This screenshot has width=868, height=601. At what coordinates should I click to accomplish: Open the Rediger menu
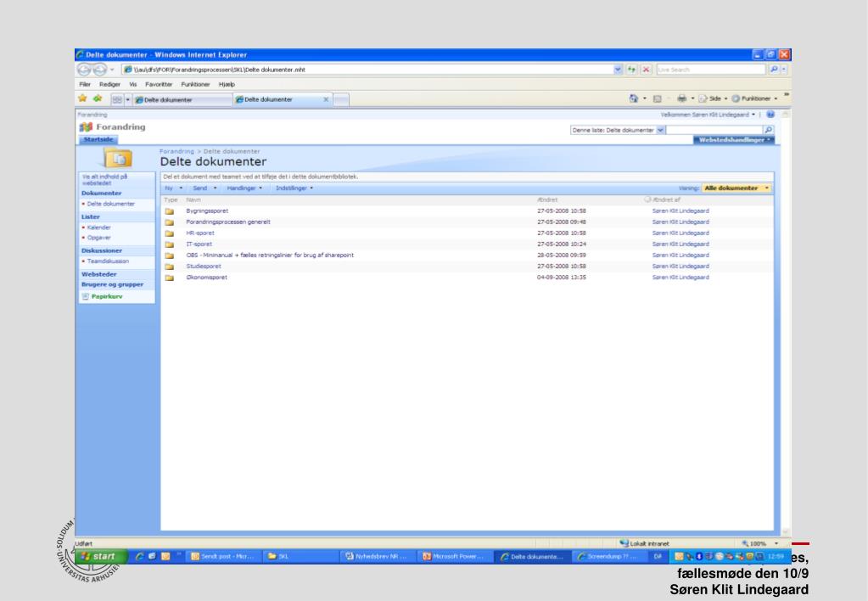click(109, 84)
